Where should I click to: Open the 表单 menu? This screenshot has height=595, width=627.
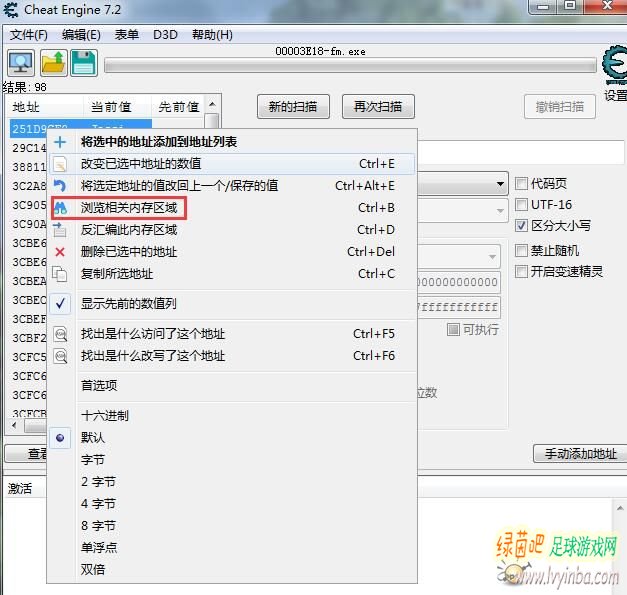click(127, 35)
